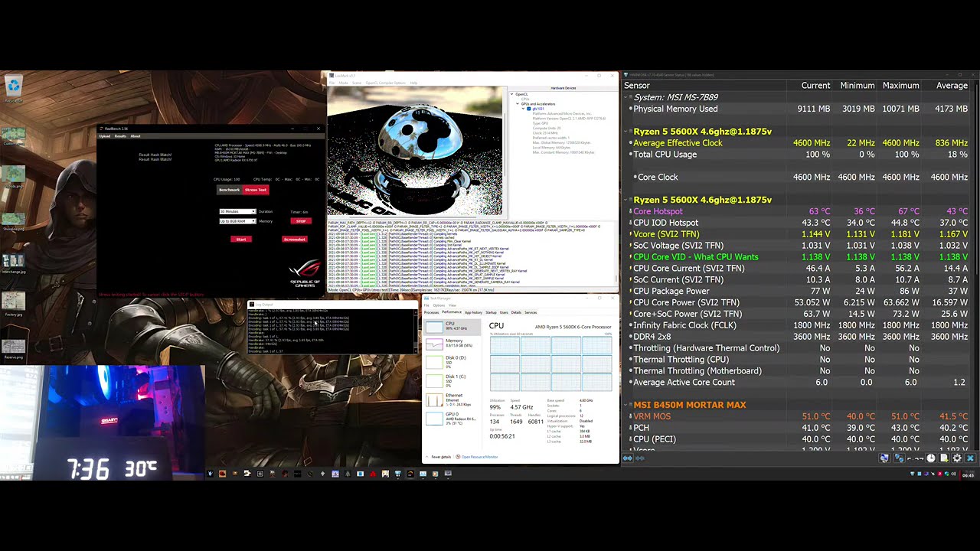980x551 pixels.
Task: Click HWiNFO reset clock icon
Action: coord(931,458)
